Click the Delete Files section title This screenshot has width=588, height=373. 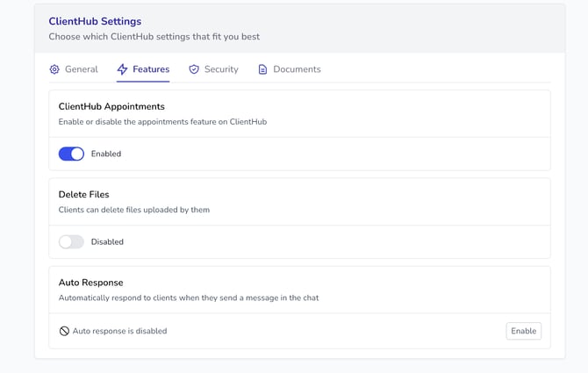84,194
